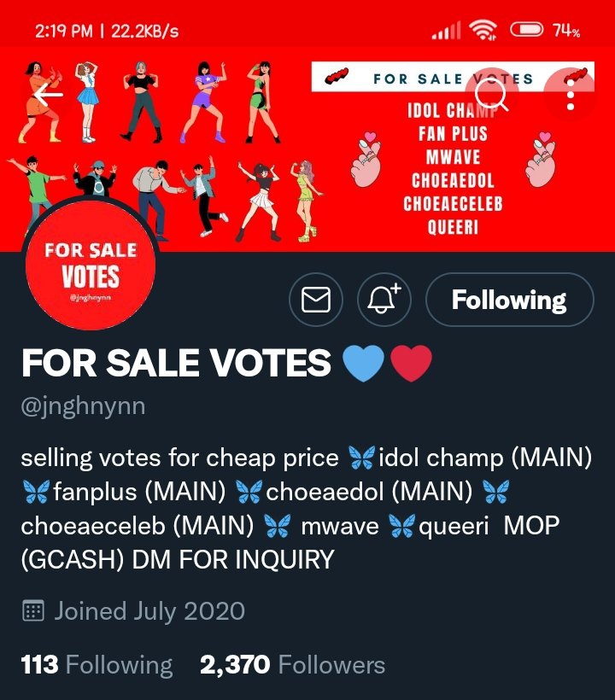The height and width of the screenshot is (700, 615).
Task: Open the three-dot overflow menu
Action: (x=571, y=95)
